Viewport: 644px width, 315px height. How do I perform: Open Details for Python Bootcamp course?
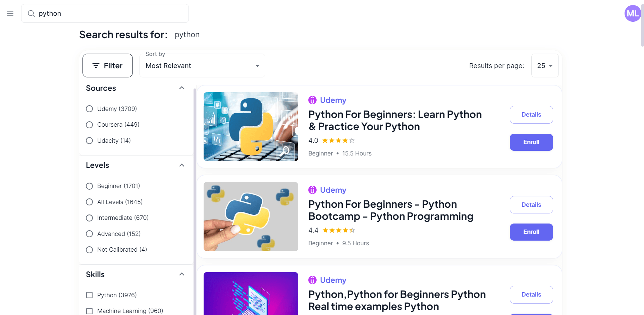pos(531,205)
